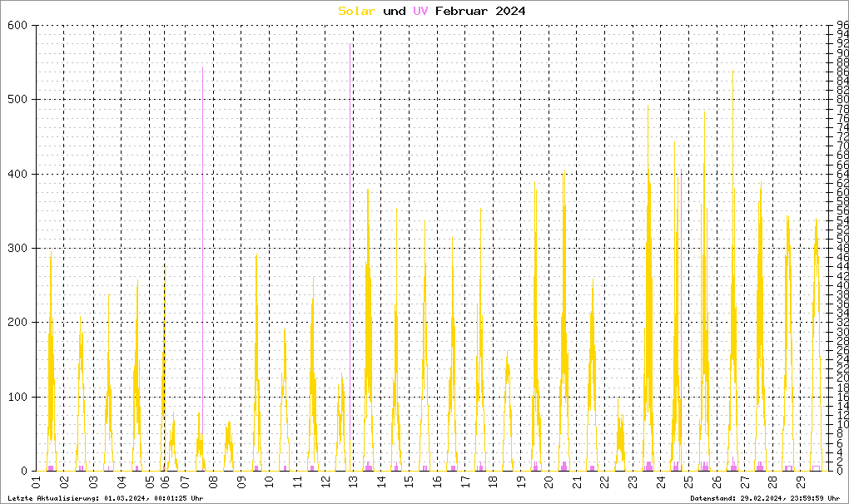This screenshot has width=849, height=504.
Task: Click the "600" label on the left axis
Action: click(18, 26)
